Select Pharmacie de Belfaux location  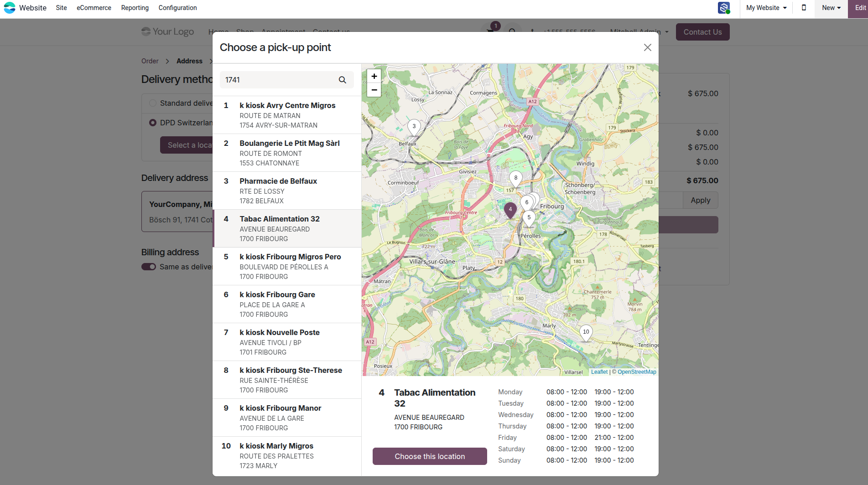287,191
